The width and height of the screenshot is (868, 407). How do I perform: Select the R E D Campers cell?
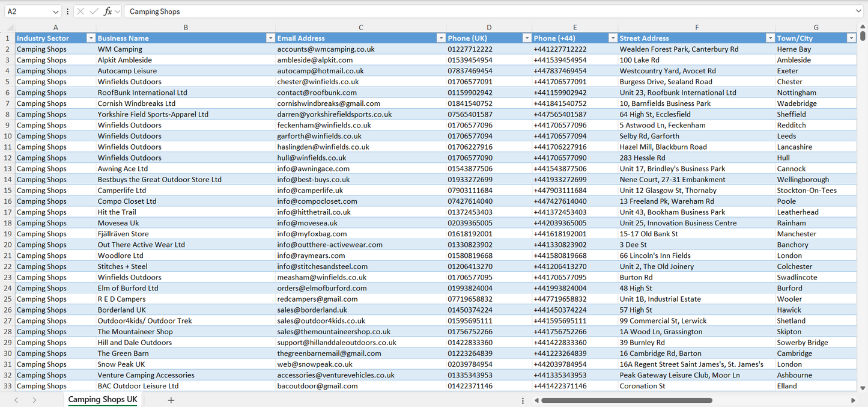pos(186,299)
